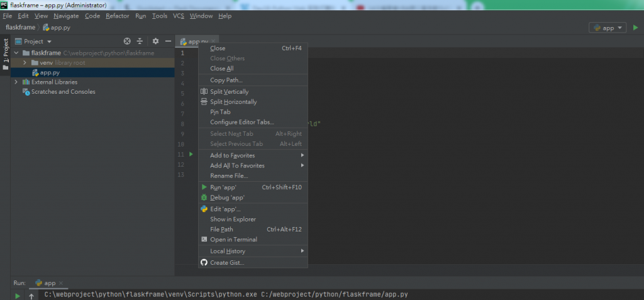Hide the Project panel with the minus icon
Screen dimensions: 644x300
pyautogui.click(x=168, y=41)
